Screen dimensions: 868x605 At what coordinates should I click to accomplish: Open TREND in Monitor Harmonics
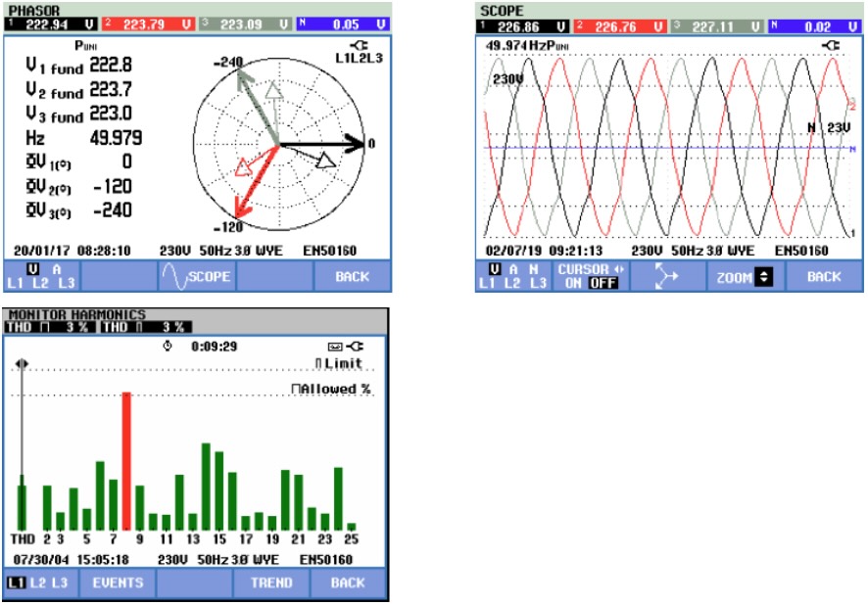pos(271,582)
